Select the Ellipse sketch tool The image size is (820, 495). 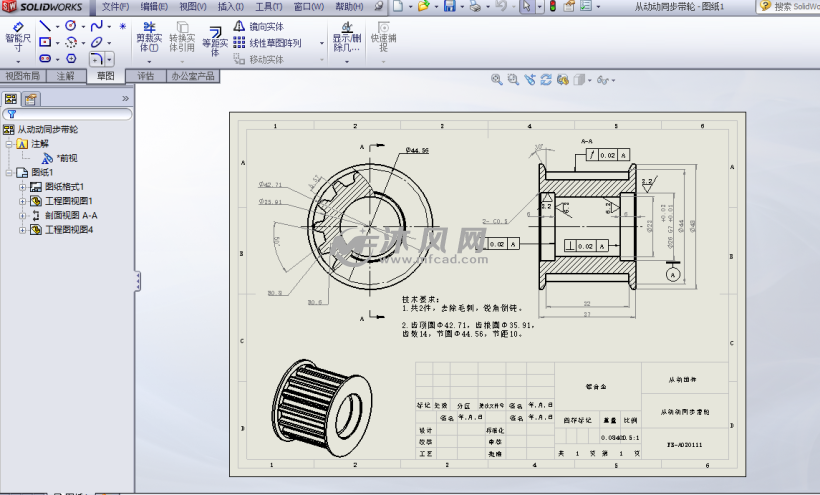[96, 42]
